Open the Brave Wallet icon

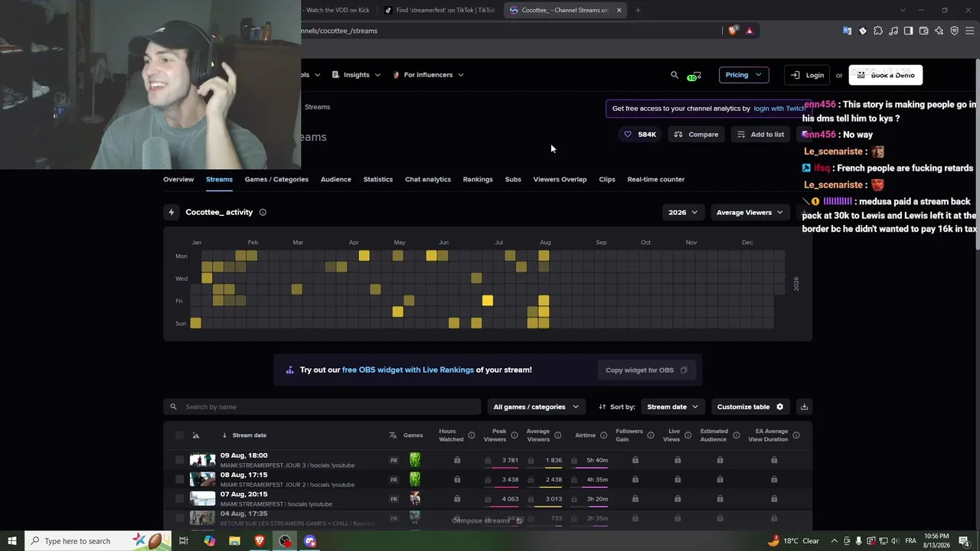924,31
